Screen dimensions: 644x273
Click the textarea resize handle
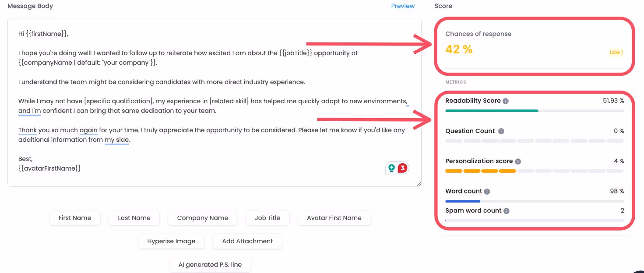click(419, 183)
